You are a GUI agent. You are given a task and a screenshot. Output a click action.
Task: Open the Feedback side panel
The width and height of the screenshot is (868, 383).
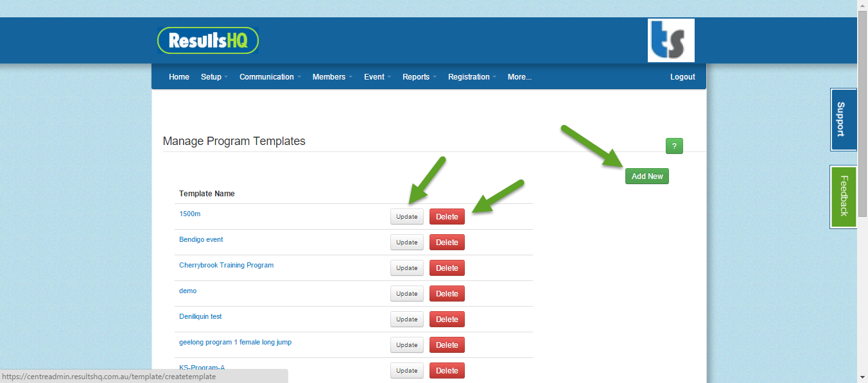click(x=843, y=197)
